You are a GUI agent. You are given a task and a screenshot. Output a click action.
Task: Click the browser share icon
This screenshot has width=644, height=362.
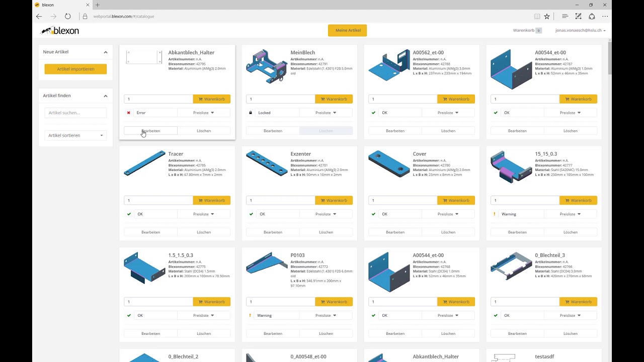pos(592,16)
